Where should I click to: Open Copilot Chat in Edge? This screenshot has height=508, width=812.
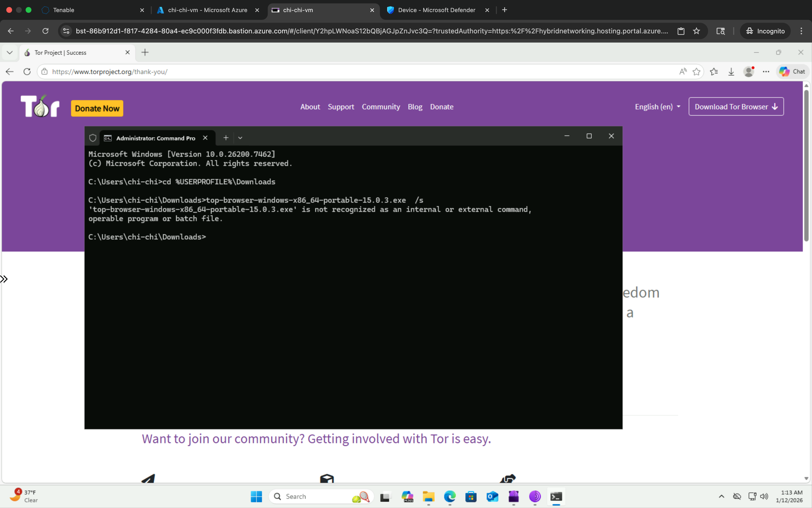pos(792,72)
